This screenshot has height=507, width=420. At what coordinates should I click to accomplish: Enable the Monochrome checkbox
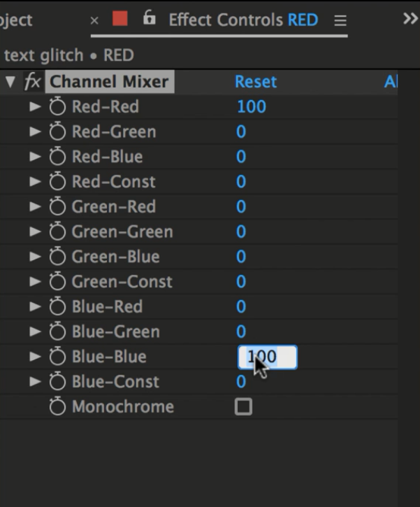243,406
